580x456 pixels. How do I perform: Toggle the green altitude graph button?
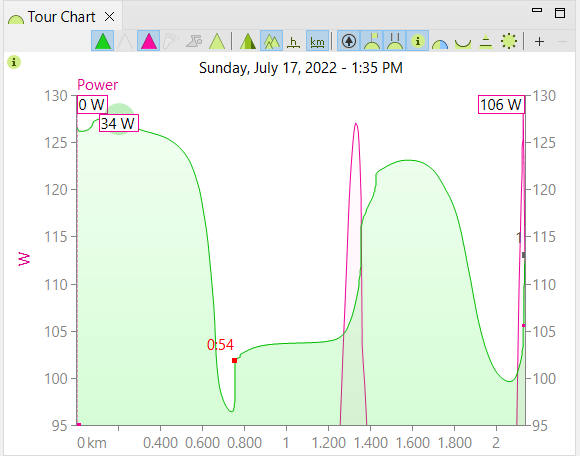pos(102,41)
